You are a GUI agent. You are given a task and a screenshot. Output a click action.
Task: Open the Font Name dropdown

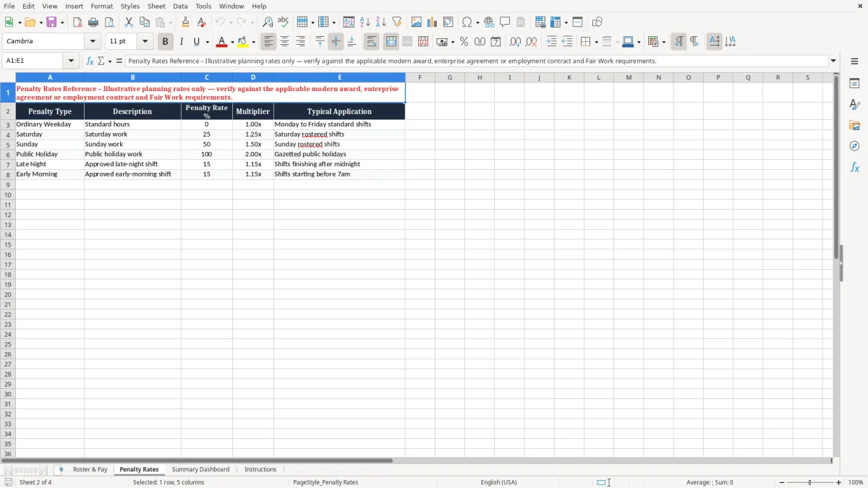coord(93,42)
